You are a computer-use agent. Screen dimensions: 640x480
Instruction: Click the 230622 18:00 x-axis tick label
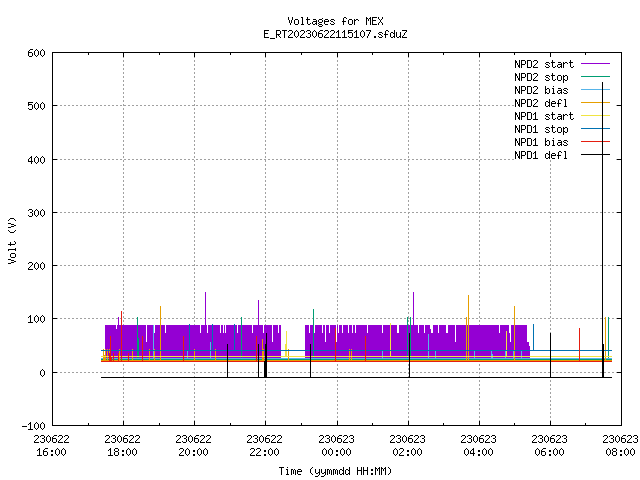(x=122, y=446)
